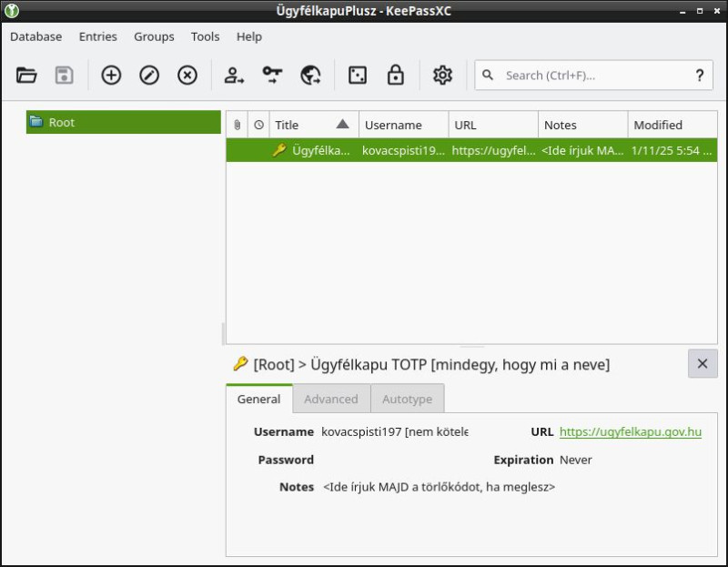Viewport: 728px width, 567px height.
Task: Open the Entries menu
Action: coord(98,36)
